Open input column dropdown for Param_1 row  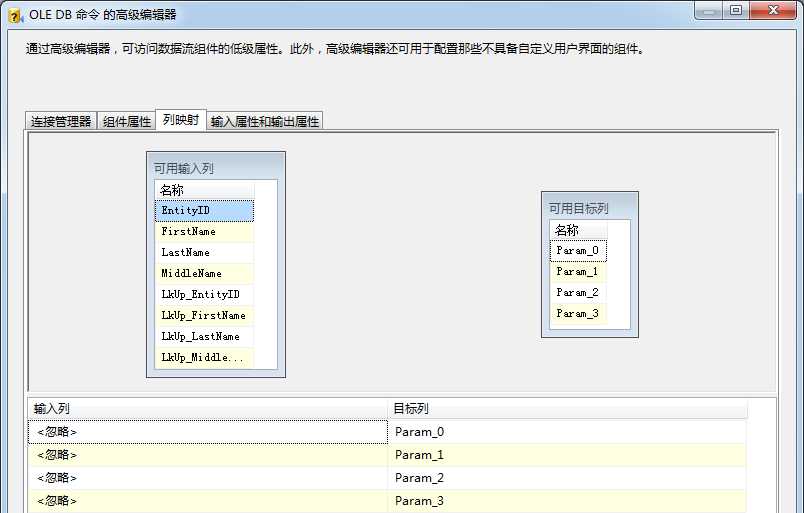pyautogui.click(x=208, y=455)
